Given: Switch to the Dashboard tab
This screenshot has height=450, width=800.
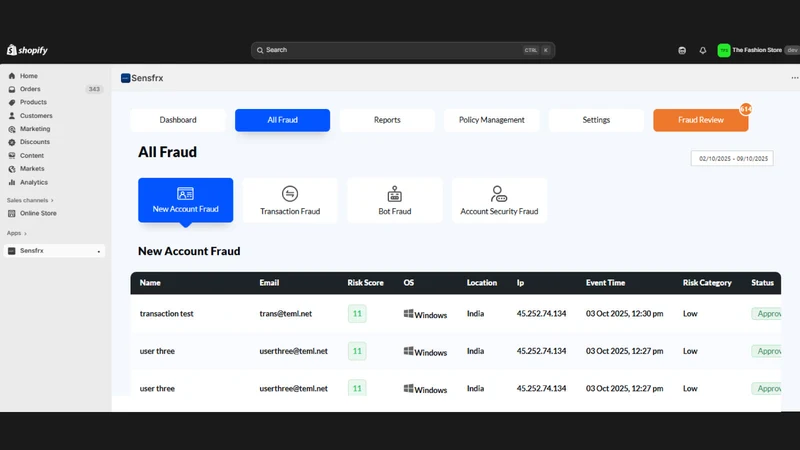Looking at the screenshot, I should tap(178, 120).
